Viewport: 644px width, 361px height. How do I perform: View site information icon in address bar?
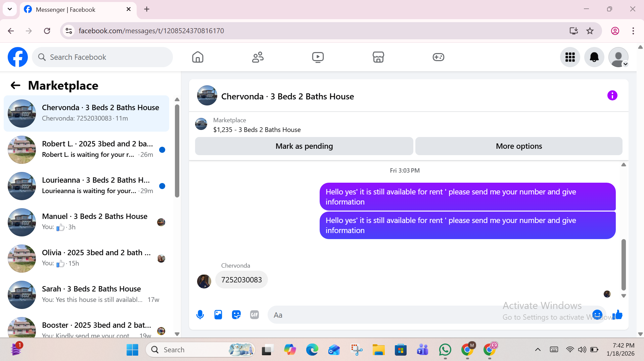coord(69,31)
